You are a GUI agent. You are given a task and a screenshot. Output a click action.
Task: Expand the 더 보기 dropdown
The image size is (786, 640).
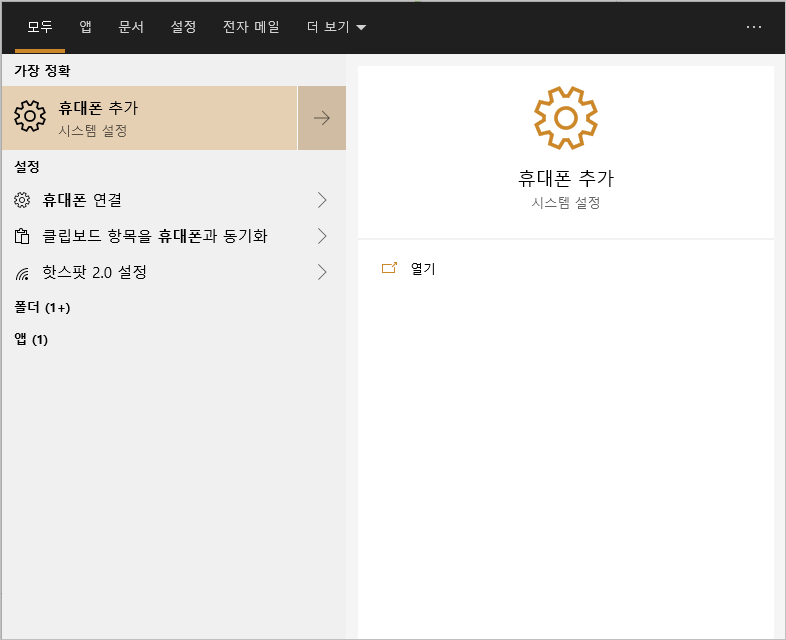coord(336,27)
